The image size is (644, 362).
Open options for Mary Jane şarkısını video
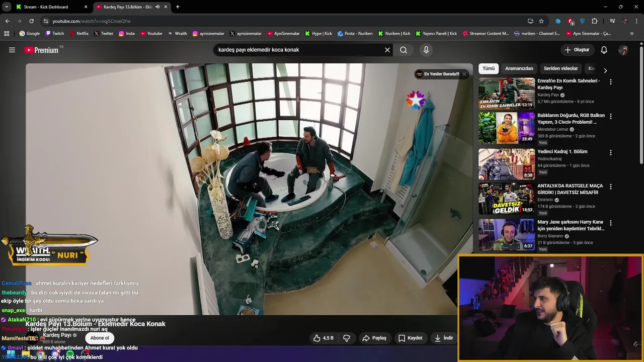pyautogui.click(x=611, y=223)
